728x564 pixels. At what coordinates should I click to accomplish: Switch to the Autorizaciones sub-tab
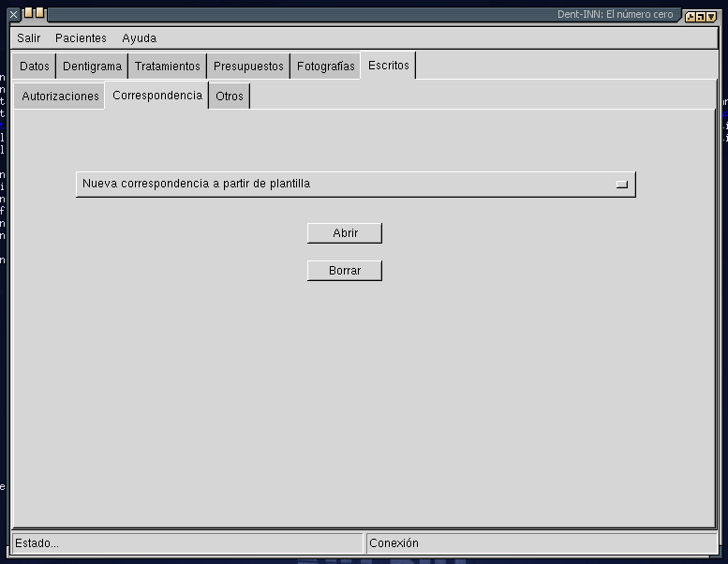[60, 96]
